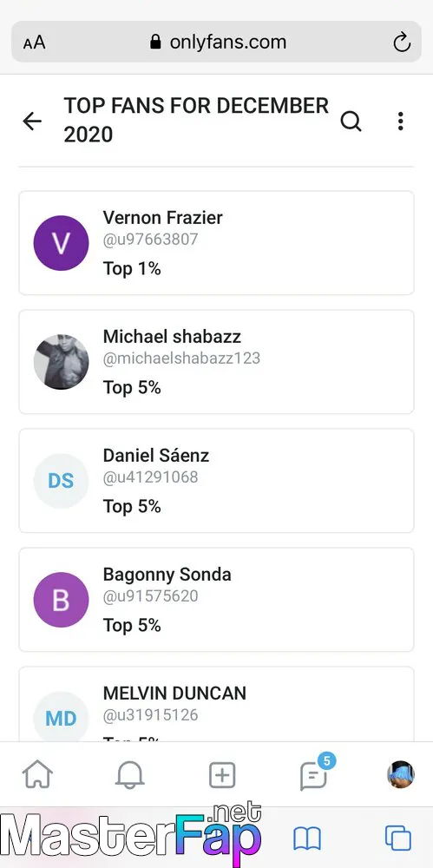Show Safari open tabs icon
The image size is (433, 868).
[x=398, y=838]
